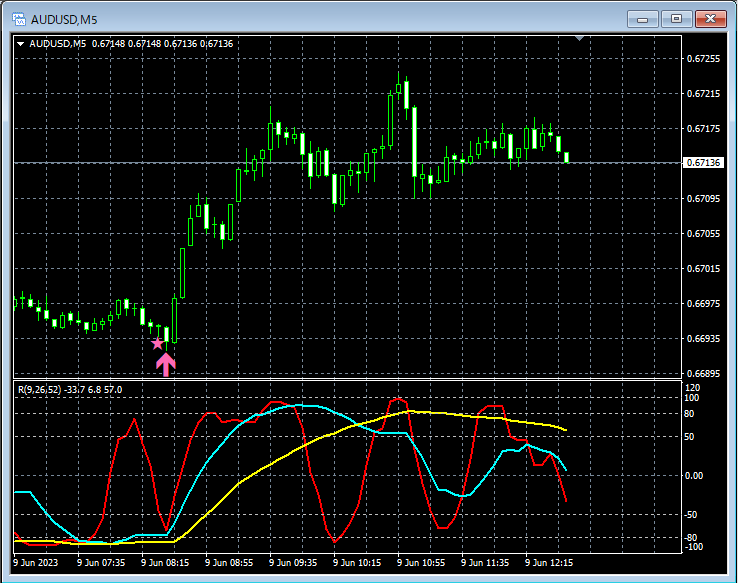Click the time label 9 Jun 08:15
Viewport: 739px width, 583px height.
click(165, 563)
